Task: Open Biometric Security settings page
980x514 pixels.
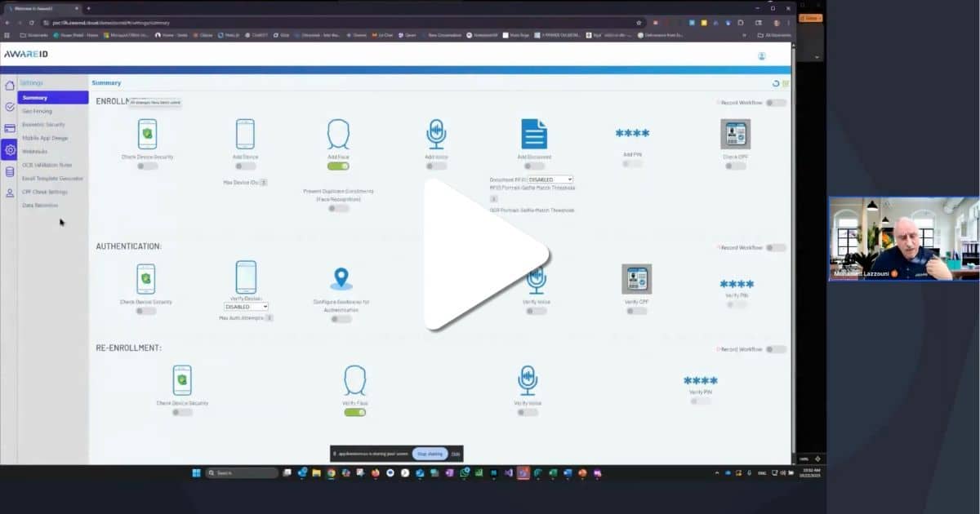Action: coord(43,125)
